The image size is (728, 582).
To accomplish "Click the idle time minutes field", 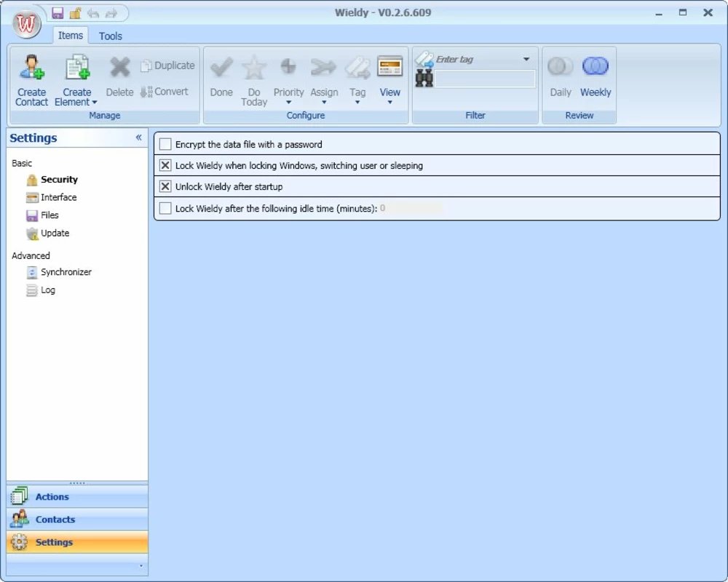I will point(411,208).
